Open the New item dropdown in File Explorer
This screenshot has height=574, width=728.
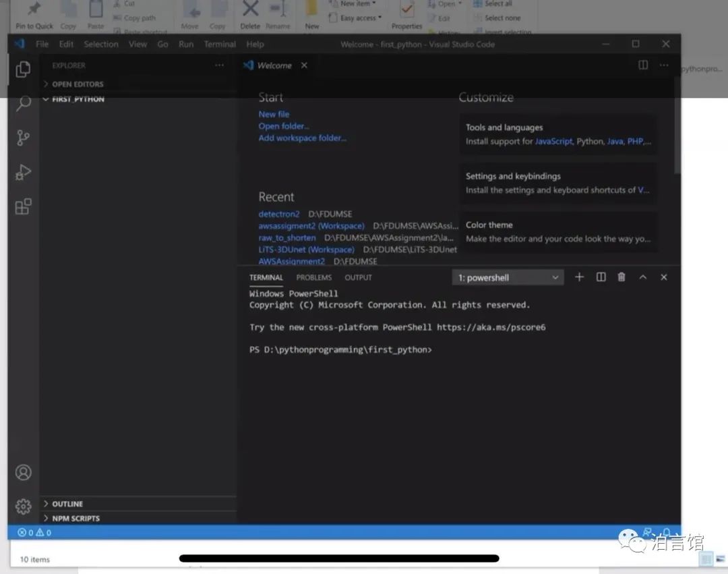(x=352, y=4)
